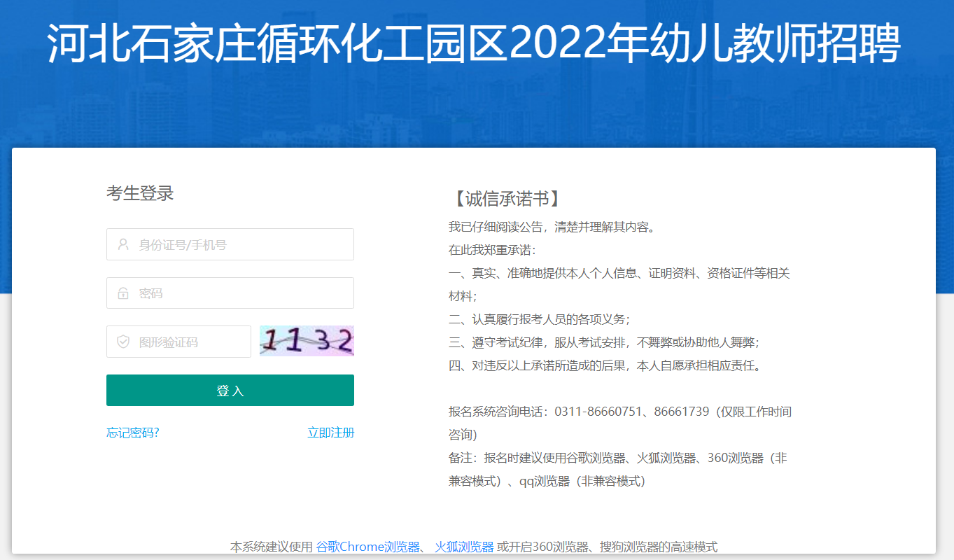954x560 pixels.
Task: Click the shield icon in the captcha field
Action: (123, 342)
